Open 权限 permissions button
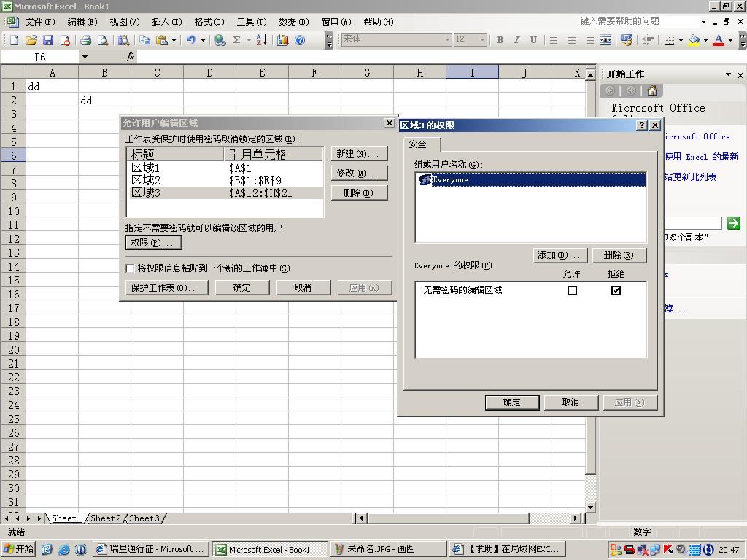747x560 pixels. (153, 242)
